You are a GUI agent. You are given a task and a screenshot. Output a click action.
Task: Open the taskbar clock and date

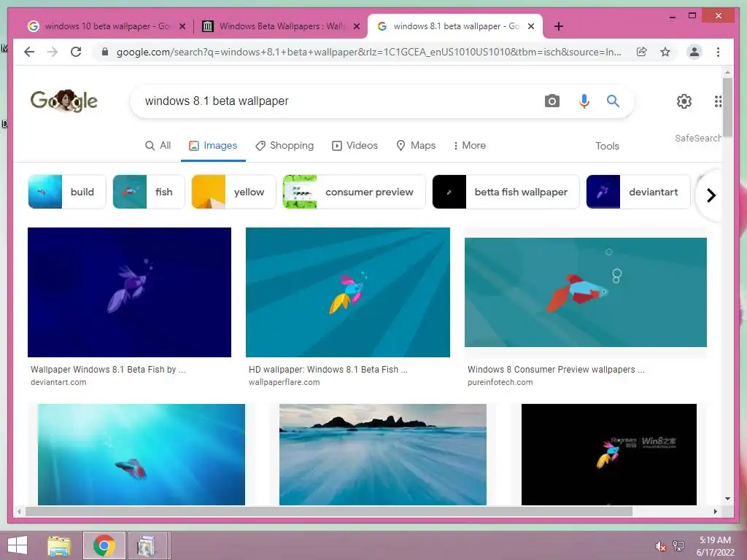(x=716, y=546)
